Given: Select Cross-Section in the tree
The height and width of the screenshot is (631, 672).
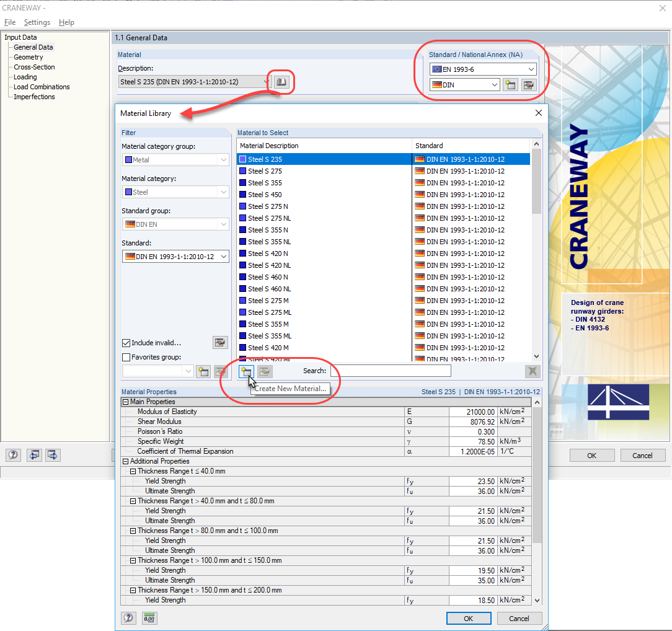Looking at the screenshot, I should pyautogui.click(x=34, y=67).
